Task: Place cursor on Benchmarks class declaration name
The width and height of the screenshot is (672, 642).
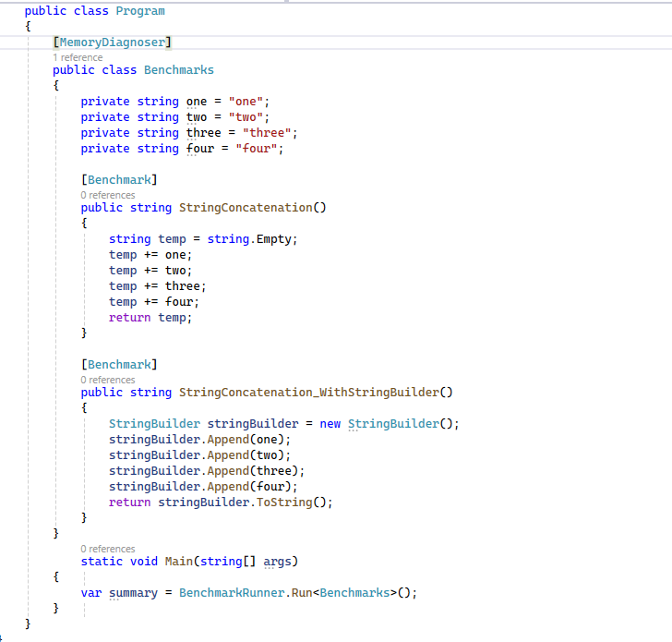Action: pos(178,70)
